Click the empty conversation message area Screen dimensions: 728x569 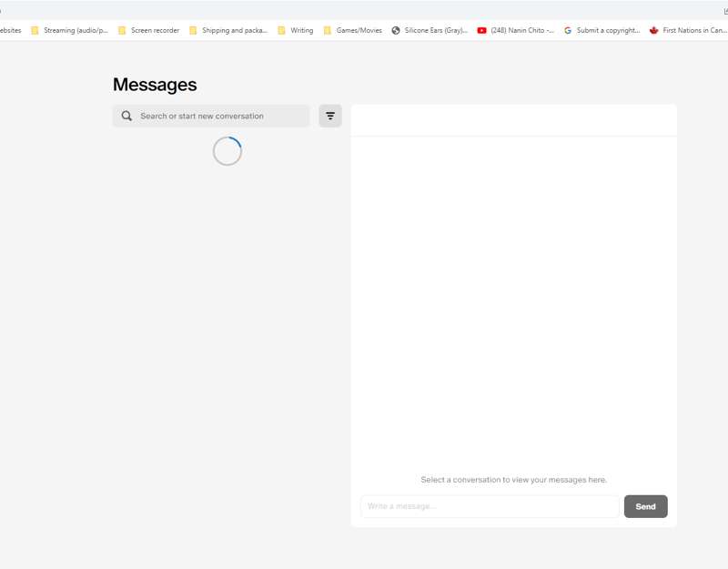pos(513,300)
